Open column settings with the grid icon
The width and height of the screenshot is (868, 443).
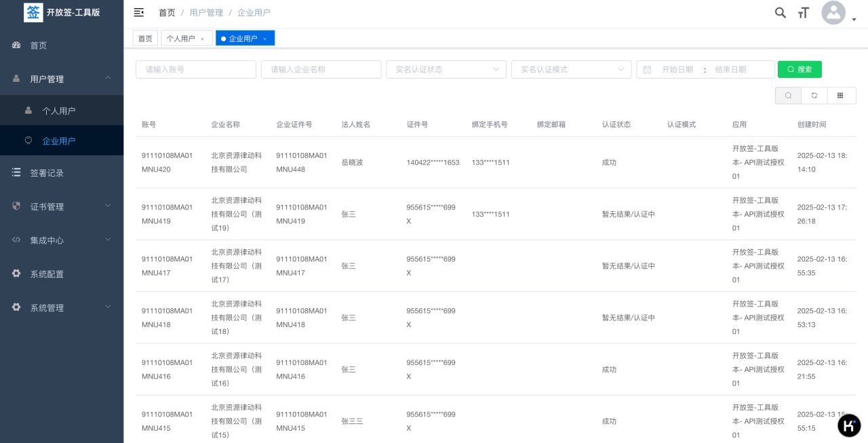click(841, 96)
